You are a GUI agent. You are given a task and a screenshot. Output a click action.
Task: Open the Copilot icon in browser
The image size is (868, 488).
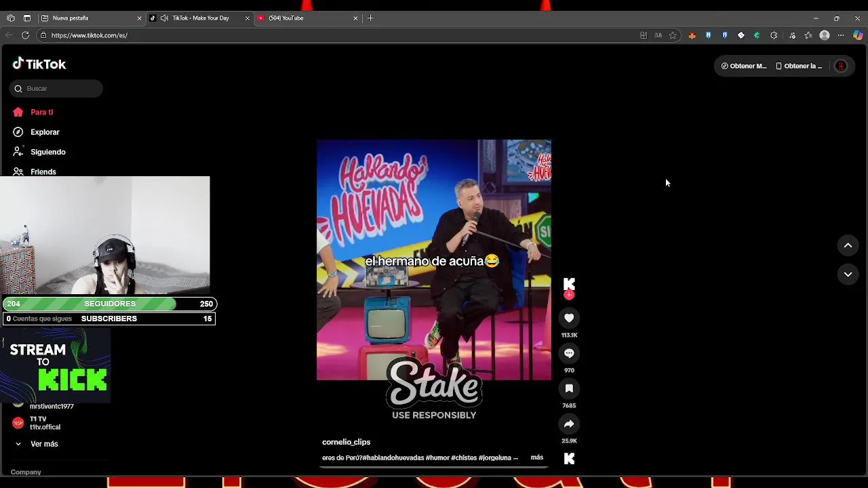pos(858,35)
